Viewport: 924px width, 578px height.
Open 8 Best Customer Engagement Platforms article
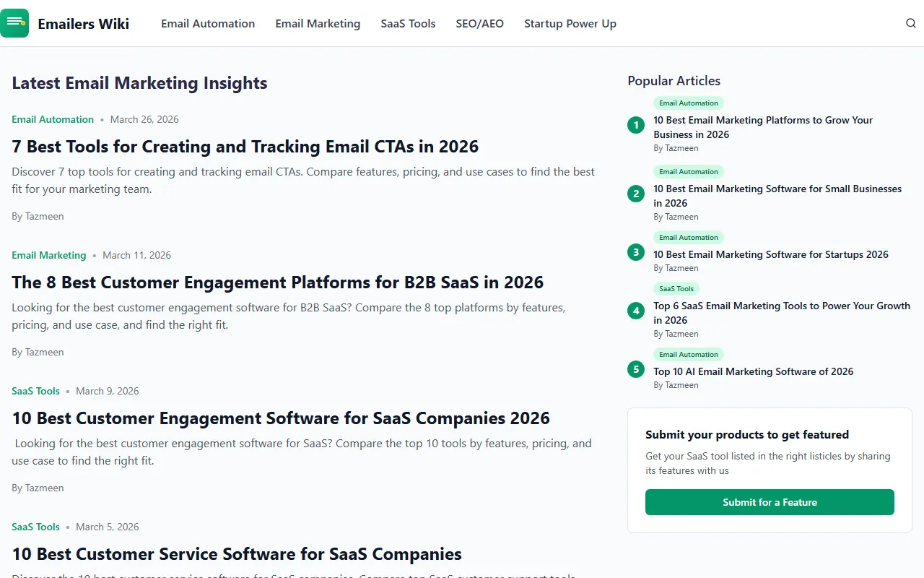coord(277,282)
